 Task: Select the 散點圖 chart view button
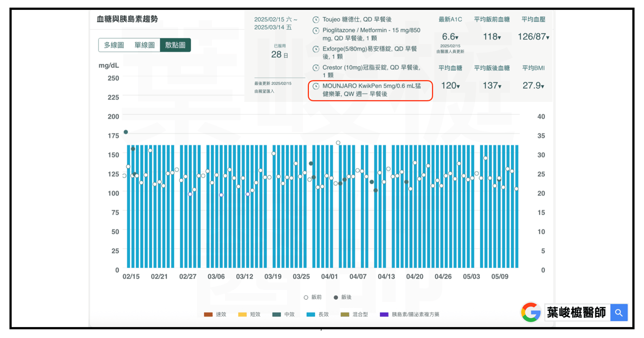tap(175, 45)
